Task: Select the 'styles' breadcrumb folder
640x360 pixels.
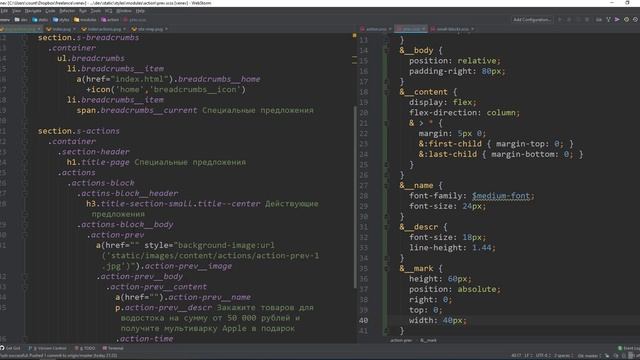Action: tap(61, 20)
